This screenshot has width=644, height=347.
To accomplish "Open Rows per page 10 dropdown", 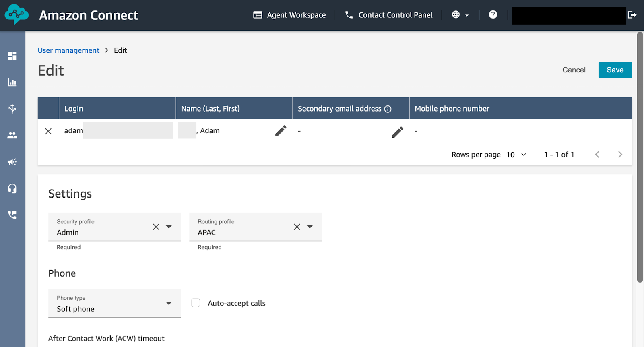I will click(x=516, y=155).
